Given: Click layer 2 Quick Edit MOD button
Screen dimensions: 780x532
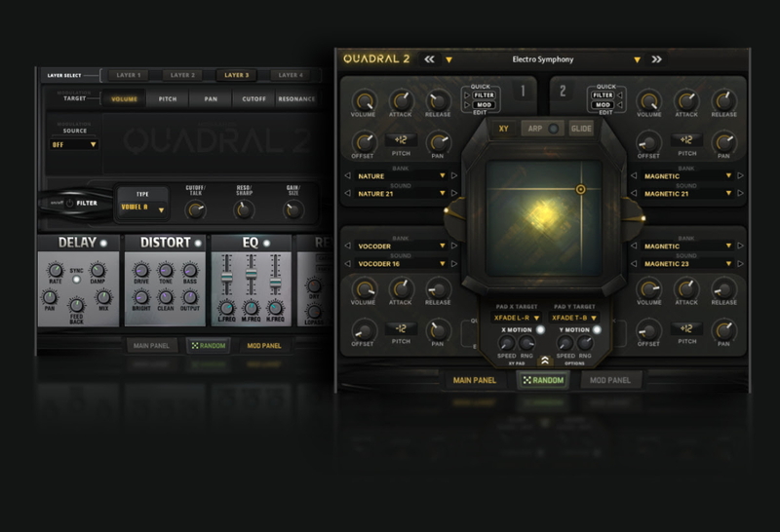Looking at the screenshot, I should (x=603, y=105).
